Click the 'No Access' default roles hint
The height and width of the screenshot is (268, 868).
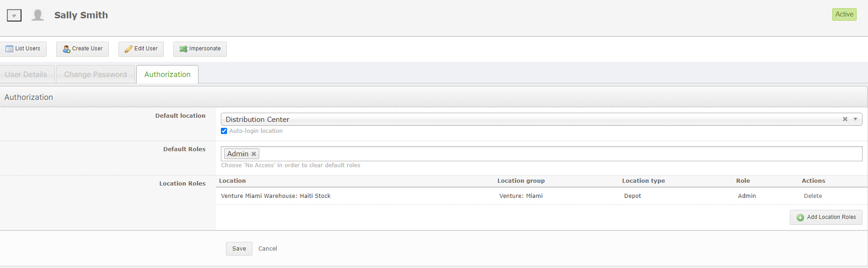290,165
